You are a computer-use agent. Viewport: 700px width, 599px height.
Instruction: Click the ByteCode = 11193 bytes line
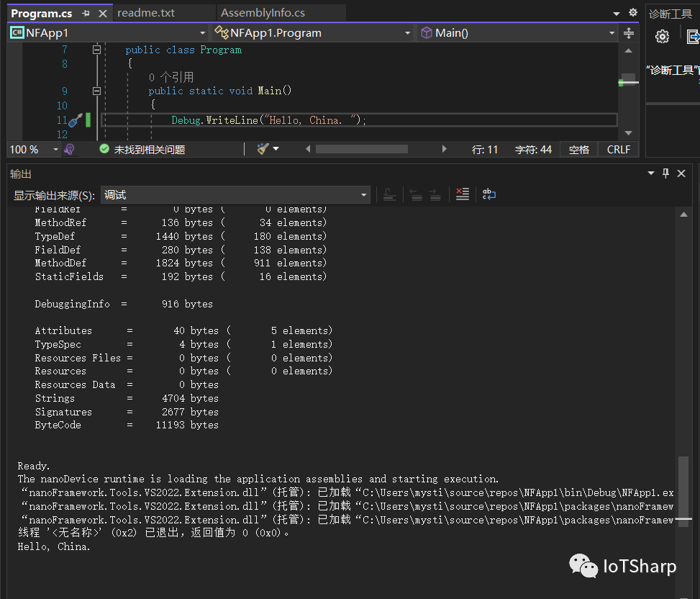pyautogui.click(x=127, y=425)
